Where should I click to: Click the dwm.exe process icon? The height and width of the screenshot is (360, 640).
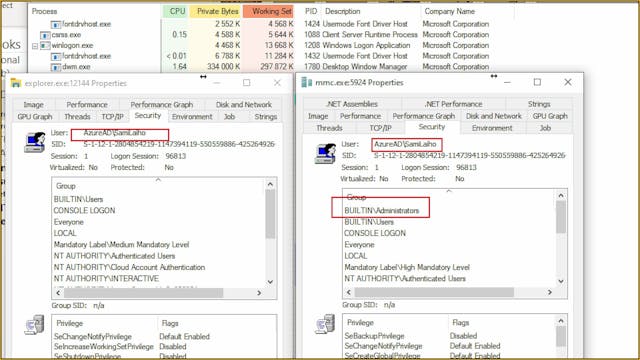click(56, 67)
